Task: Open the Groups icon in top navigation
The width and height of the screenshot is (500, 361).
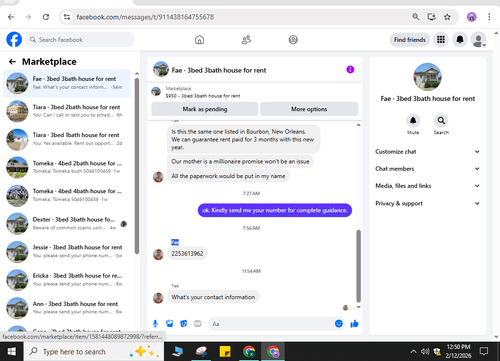Action: click(x=293, y=40)
